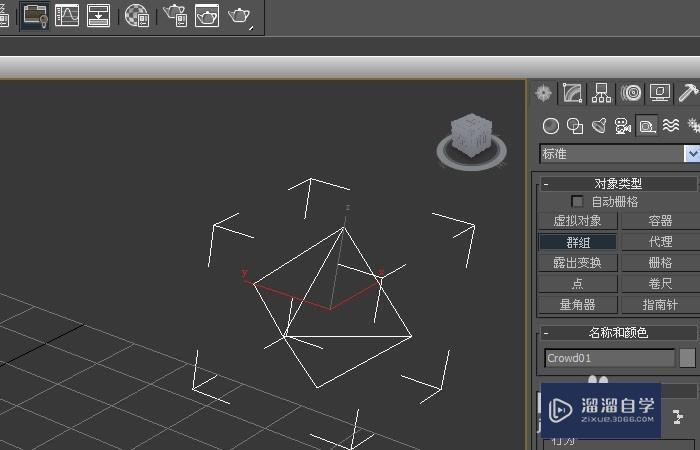Open the object color swatch

(x=688, y=358)
